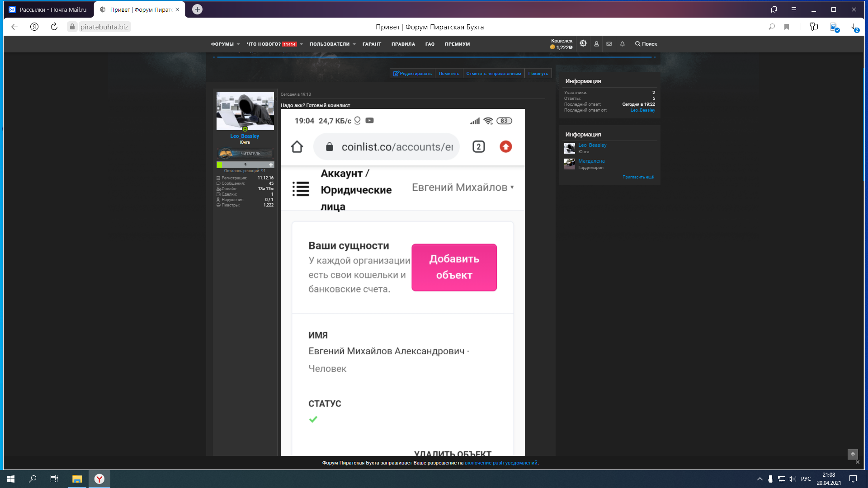The width and height of the screenshot is (868, 488).
Task: Click the green reaction progress bar
Action: pyautogui.click(x=245, y=164)
